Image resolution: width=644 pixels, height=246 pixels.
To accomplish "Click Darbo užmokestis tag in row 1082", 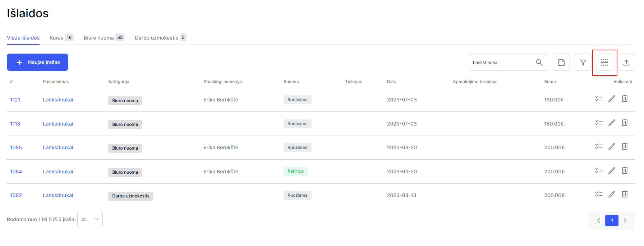I will [x=131, y=196].
